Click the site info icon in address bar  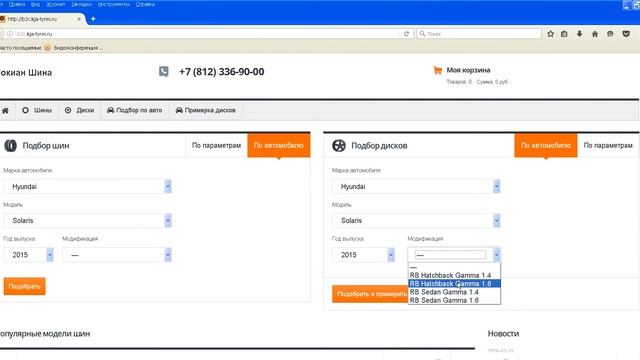[x=10, y=34]
